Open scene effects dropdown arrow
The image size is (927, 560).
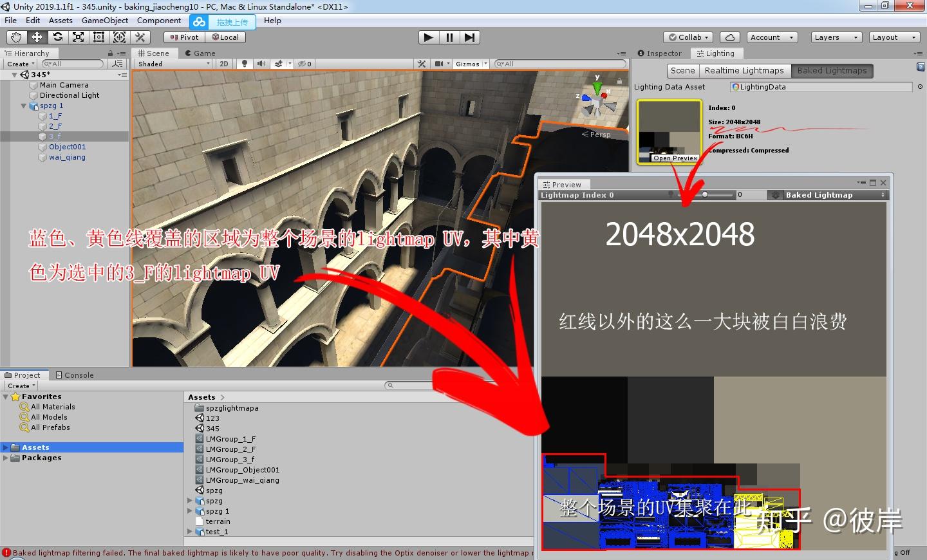point(290,64)
